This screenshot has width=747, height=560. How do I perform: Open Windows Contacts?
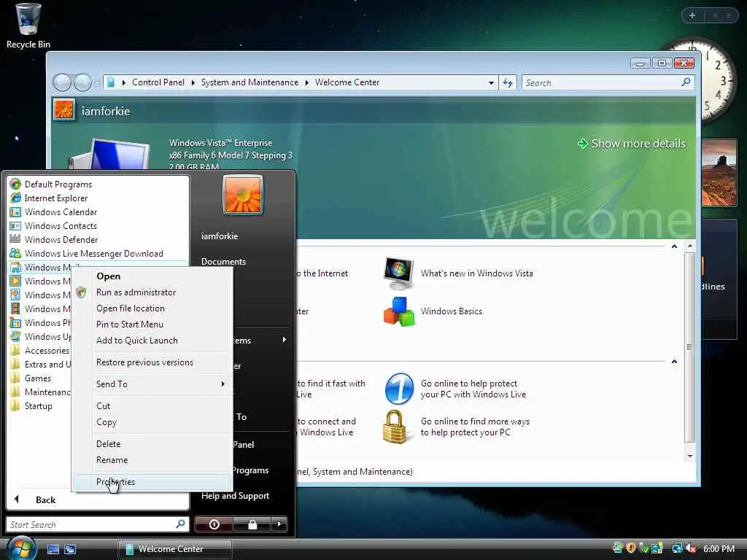pyautogui.click(x=61, y=225)
